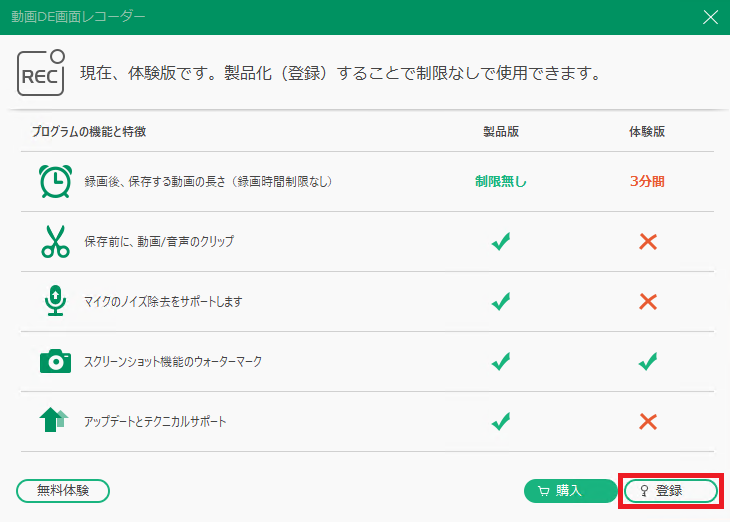Start the free trial with 無料体験

63,491
